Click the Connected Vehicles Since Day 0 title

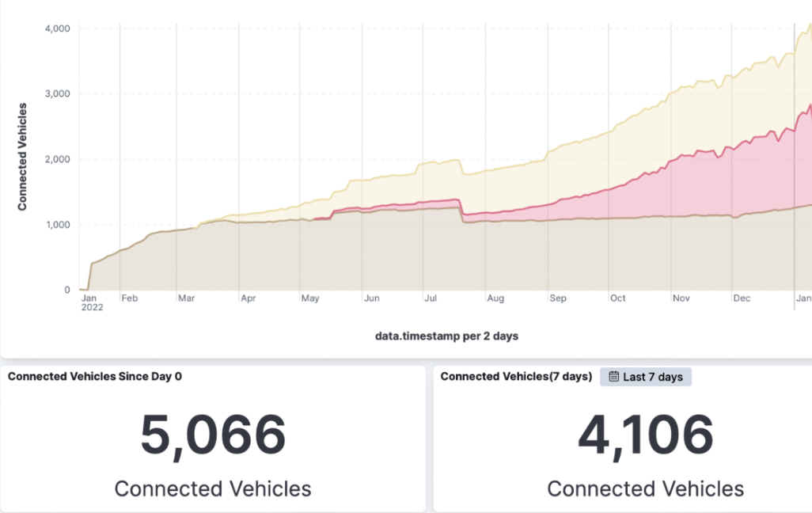(x=95, y=376)
